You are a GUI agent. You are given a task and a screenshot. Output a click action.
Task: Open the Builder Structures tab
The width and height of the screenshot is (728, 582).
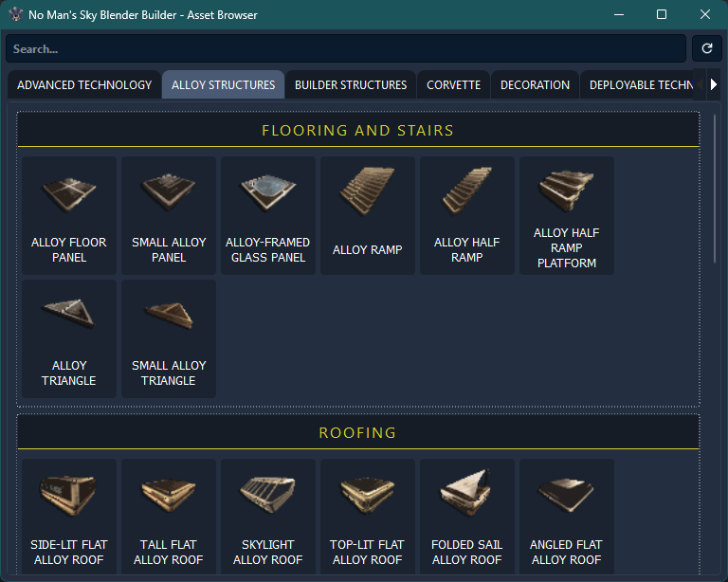tap(351, 85)
